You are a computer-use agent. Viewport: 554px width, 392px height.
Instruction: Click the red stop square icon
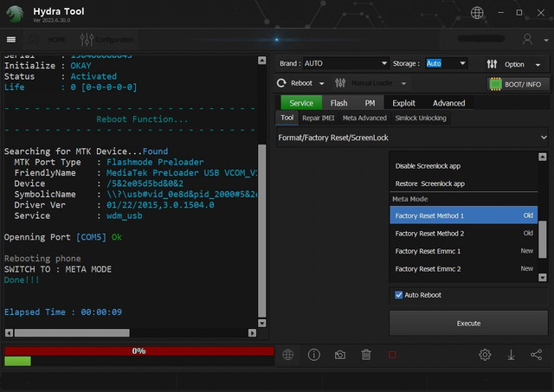[x=392, y=355]
